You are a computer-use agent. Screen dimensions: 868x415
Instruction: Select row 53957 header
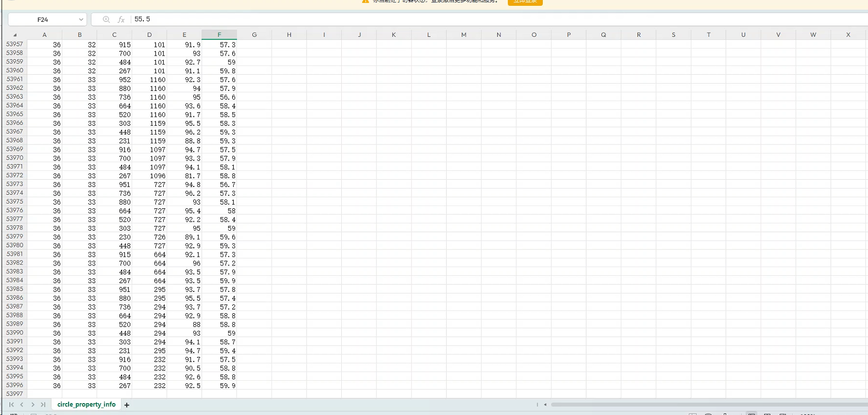tap(15, 44)
